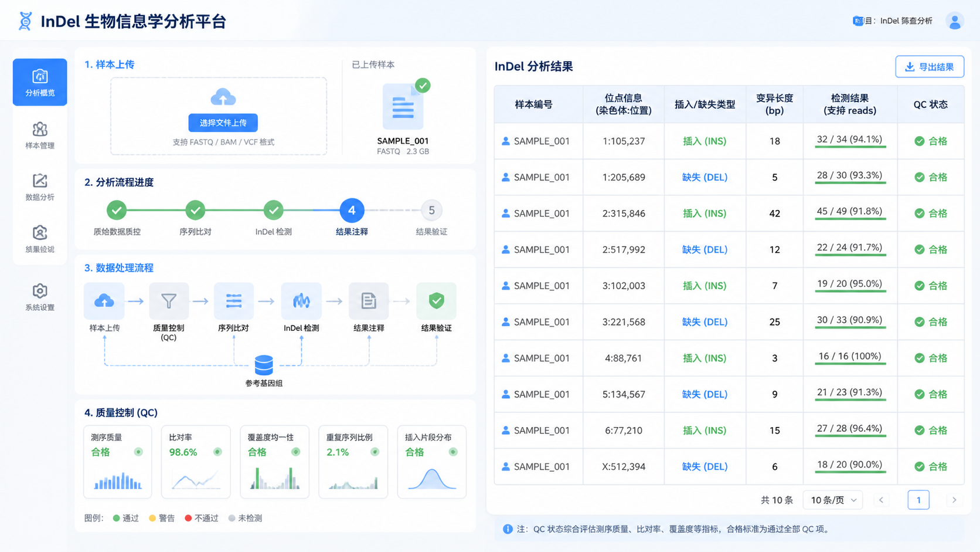This screenshot has width=980, height=552.
Task: Open the user avatar profile
Action: coord(954,21)
